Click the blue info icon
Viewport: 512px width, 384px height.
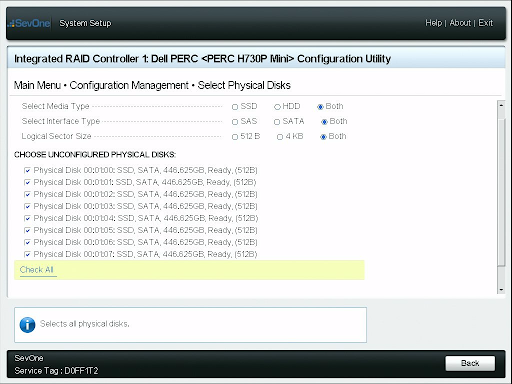pyautogui.click(x=27, y=325)
